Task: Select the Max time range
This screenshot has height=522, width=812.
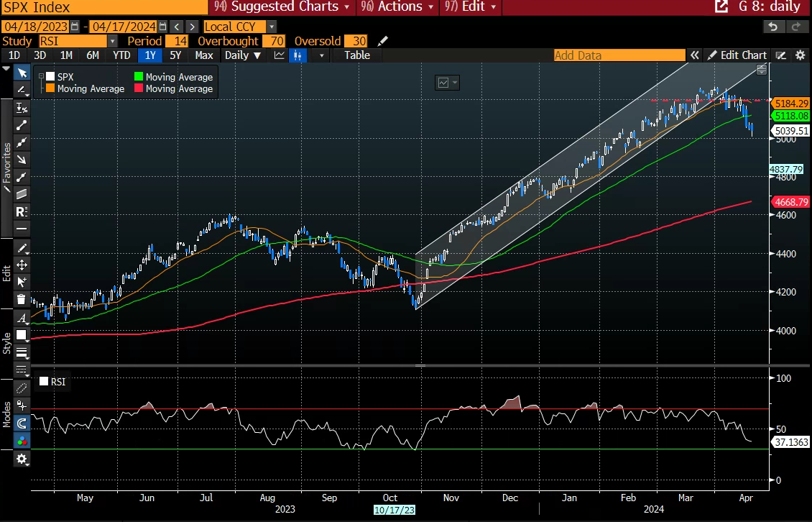Action: click(204, 55)
